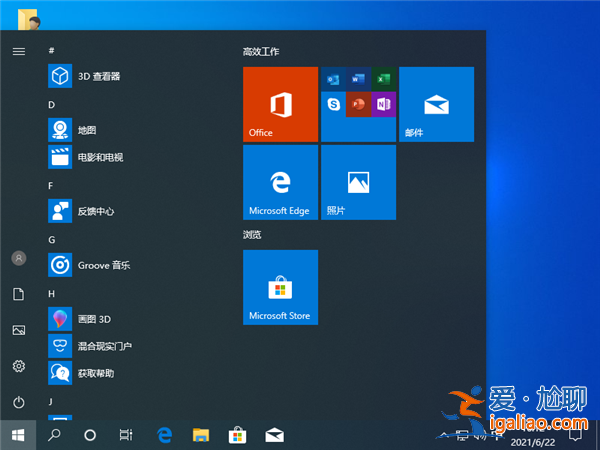Viewport: 600px width, 450px height.
Task: Open the Microsoft Edge tile
Action: coord(280,183)
